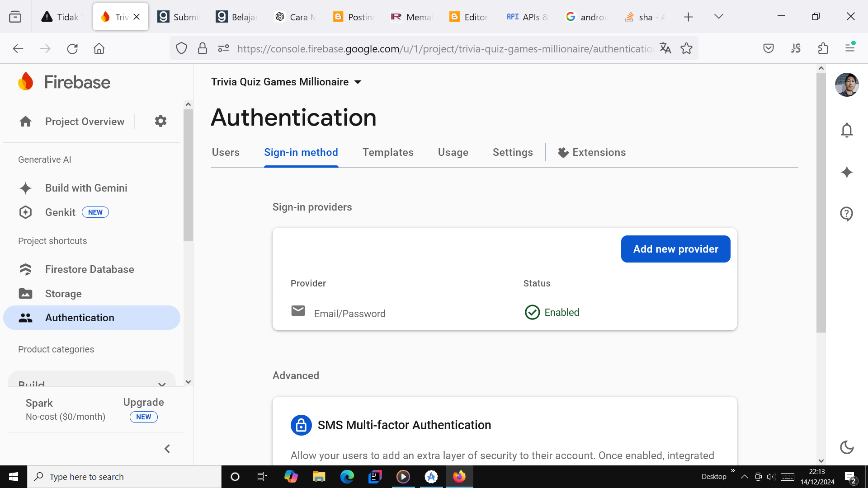Switch to the Users tab
The width and height of the screenshot is (868, 488).
point(226,153)
